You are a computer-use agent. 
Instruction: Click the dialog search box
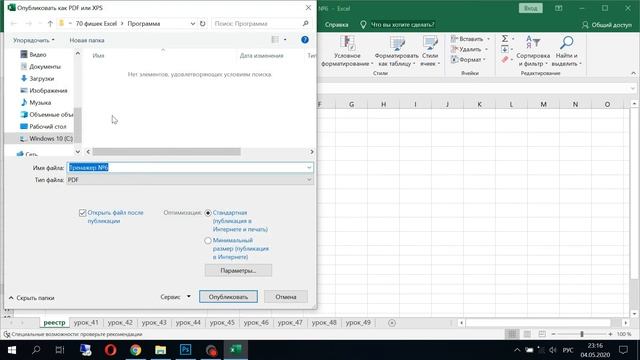point(261,24)
